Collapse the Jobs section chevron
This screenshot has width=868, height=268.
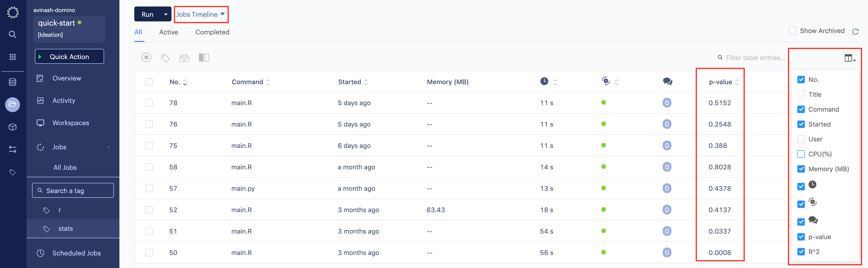coord(108,147)
